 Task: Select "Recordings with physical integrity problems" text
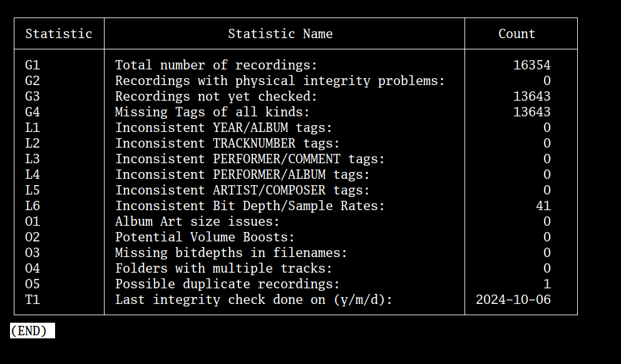point(280,81)
